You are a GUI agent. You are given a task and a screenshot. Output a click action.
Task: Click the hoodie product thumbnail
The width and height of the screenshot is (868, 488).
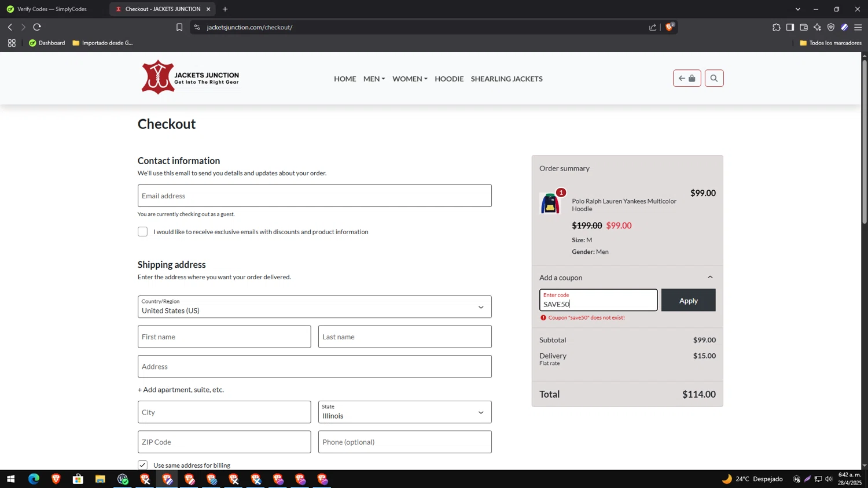coord(550,204)
